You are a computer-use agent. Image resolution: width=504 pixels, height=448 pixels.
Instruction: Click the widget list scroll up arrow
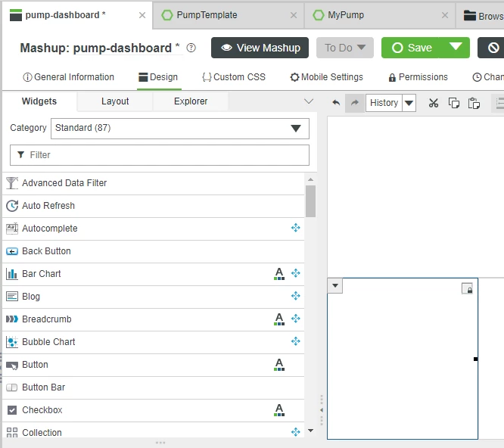pos(310,180)
